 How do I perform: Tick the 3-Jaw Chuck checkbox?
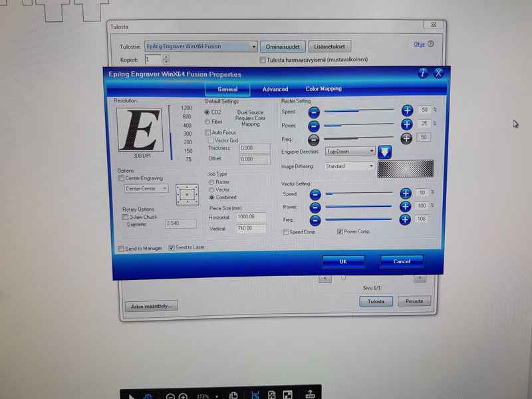click(x=125, y=217)
